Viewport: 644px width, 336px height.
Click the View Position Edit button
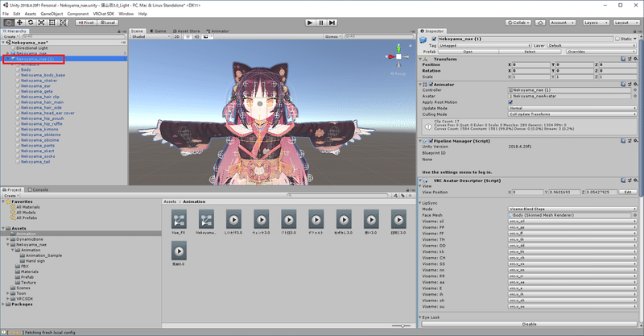tap(628, 192)
